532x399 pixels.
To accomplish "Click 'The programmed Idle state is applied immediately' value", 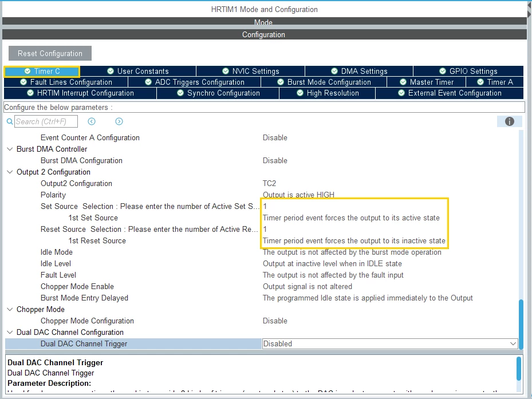I will [x=368, y=298].
